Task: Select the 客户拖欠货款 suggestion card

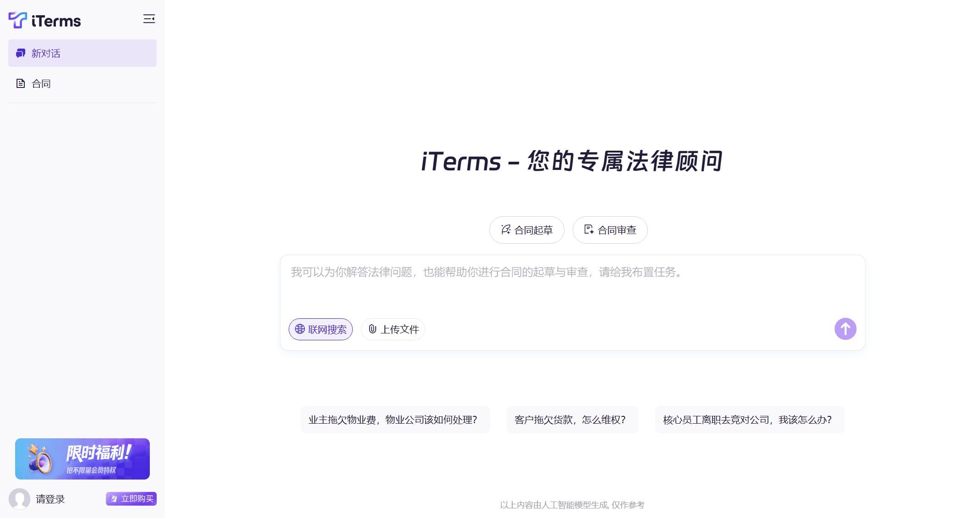Action: pos(572,419)
